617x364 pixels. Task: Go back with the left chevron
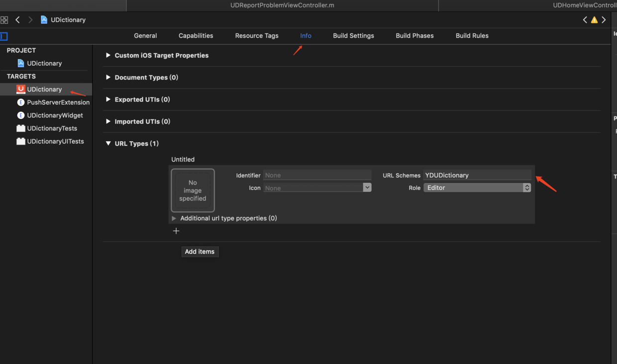[x=18, y=20]
